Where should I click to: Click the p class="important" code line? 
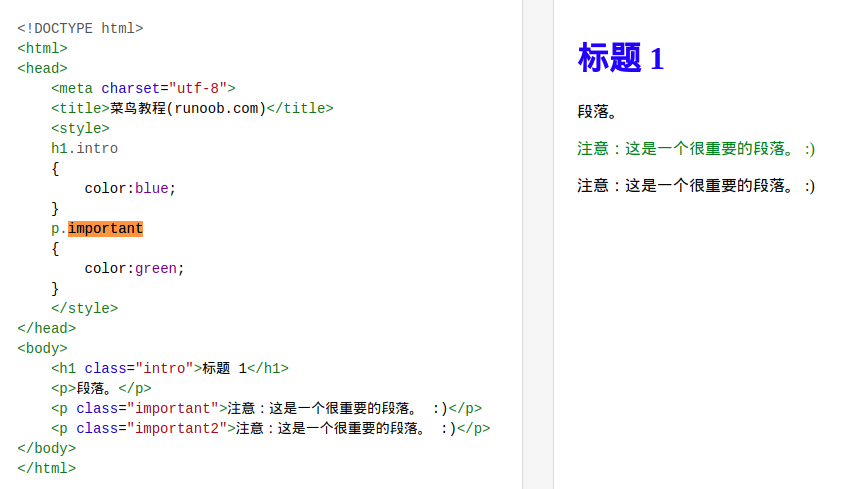point(266,409)
